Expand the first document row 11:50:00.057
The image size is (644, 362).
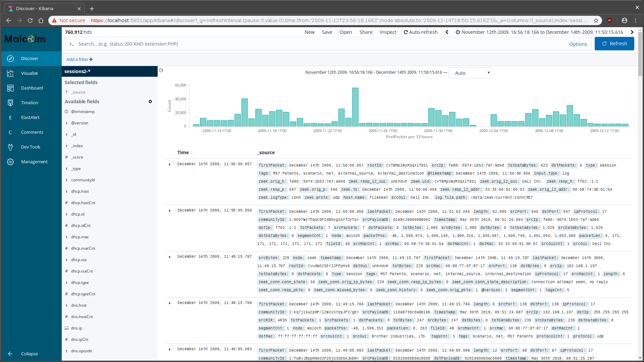click(x=170, y=164)
